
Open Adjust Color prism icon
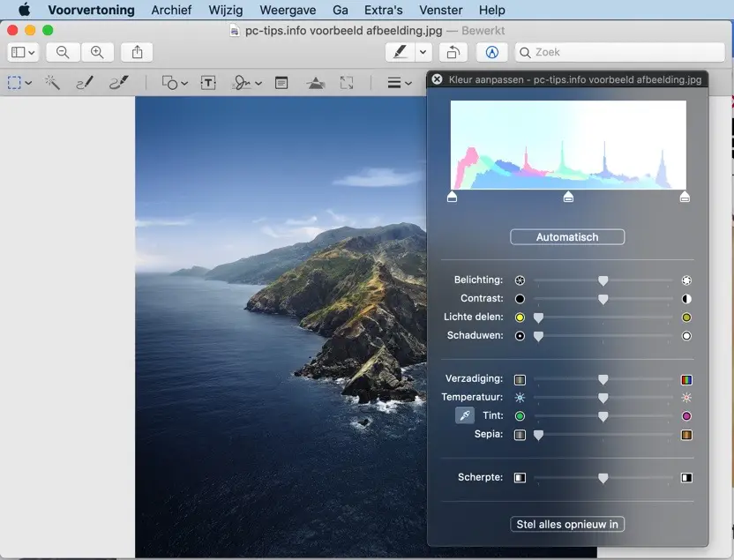316,83
